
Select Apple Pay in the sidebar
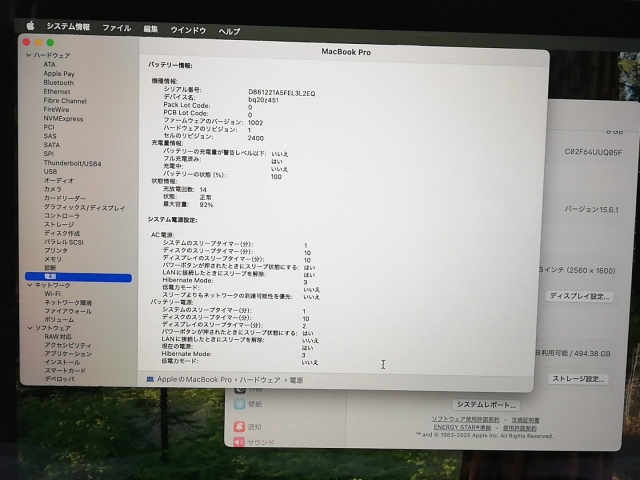59,73
